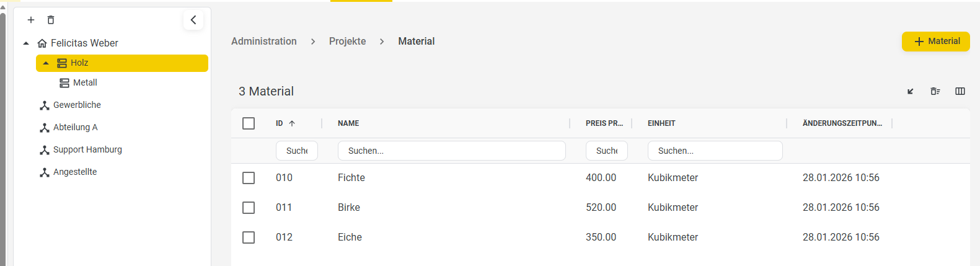Click the trash icon in sidebar toolbar
This screenshot has height=266, width=980.
click(x=51, y=20)
